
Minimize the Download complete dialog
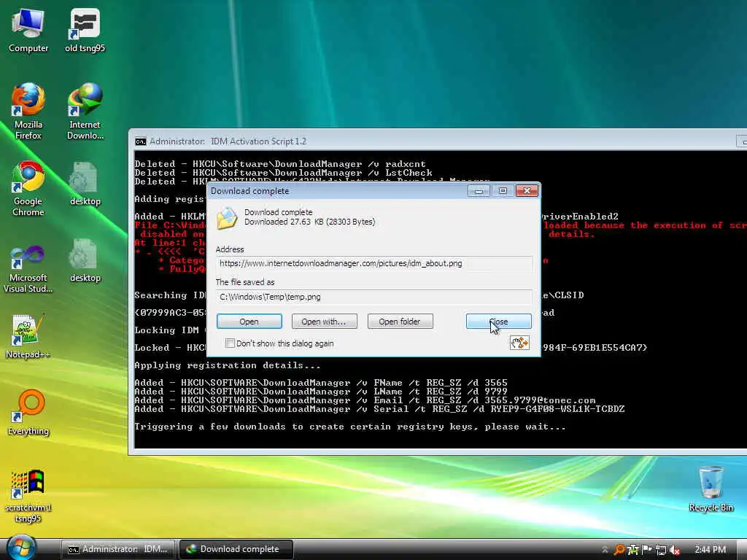click(479, 191)
